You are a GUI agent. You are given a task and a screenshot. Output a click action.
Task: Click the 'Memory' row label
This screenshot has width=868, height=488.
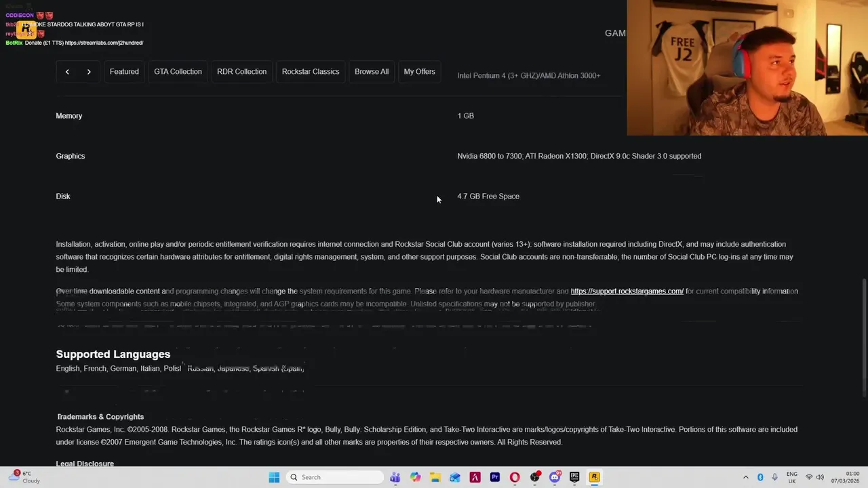[69, 116]
